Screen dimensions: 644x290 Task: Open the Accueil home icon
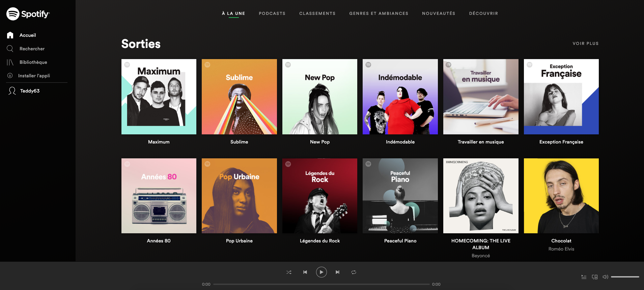(10, 35)
